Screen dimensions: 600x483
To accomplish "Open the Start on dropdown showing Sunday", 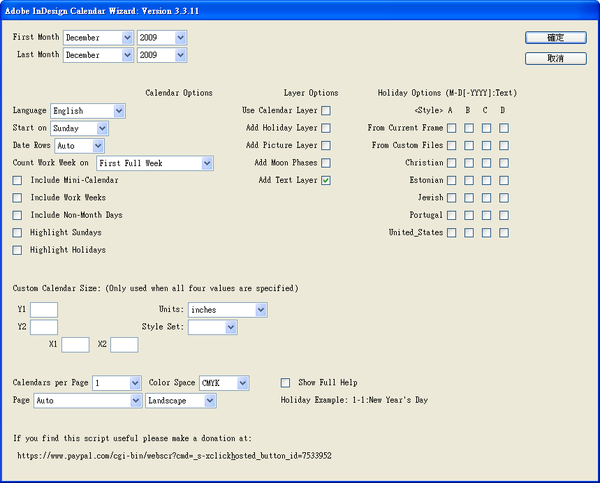I will click(79, 128).
